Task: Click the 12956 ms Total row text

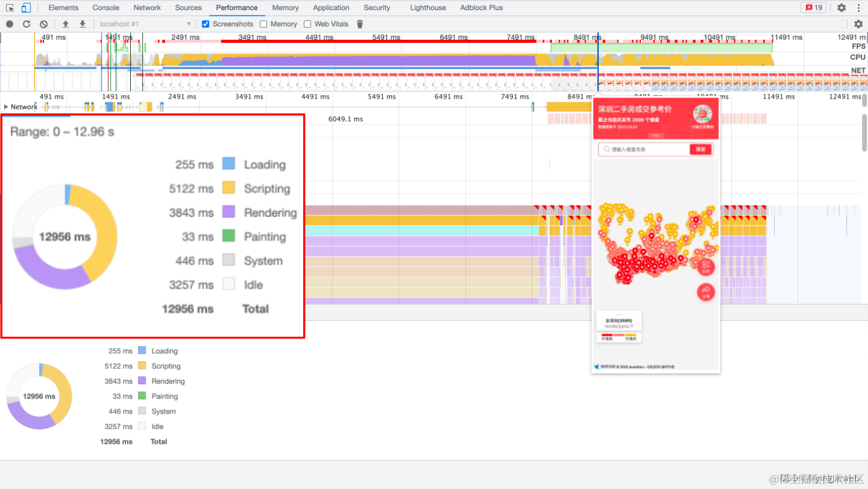Action: coord(134,441)
